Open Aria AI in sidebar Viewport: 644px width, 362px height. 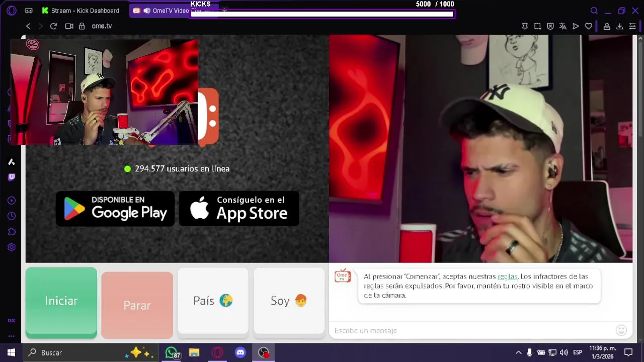coord(11,161)
